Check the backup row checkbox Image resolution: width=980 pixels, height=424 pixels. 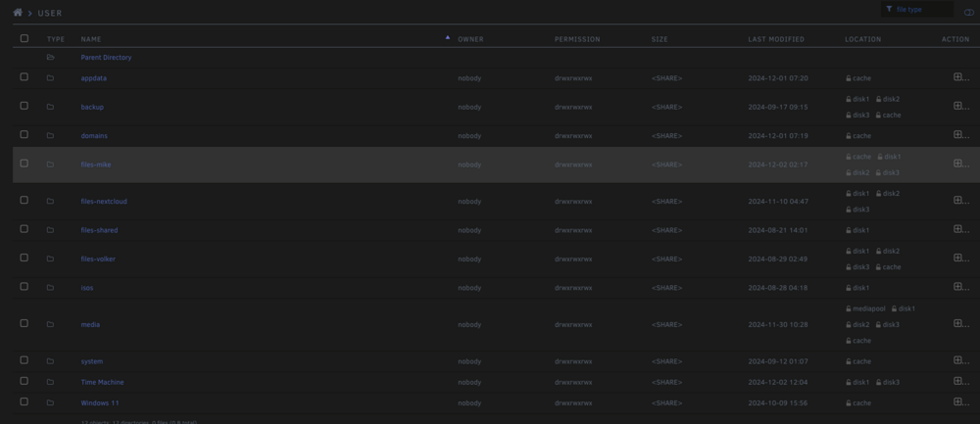(24, 106)
